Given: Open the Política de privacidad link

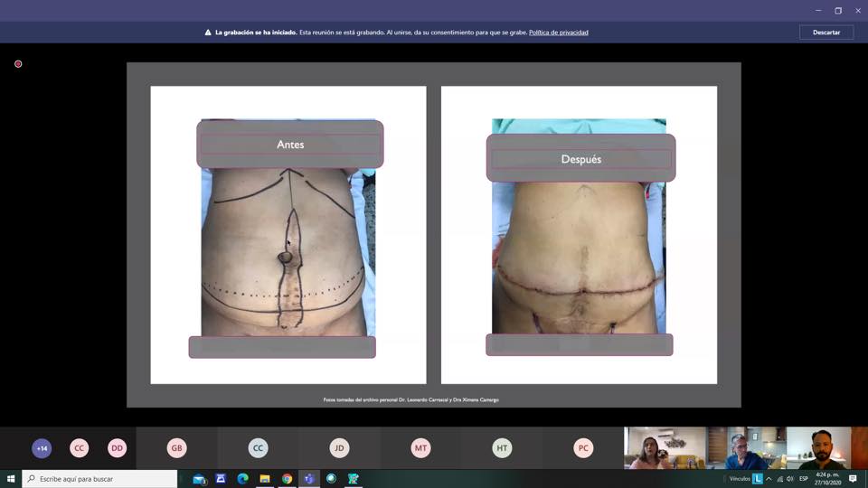Looking at the screenshot, I should (558, 33).
